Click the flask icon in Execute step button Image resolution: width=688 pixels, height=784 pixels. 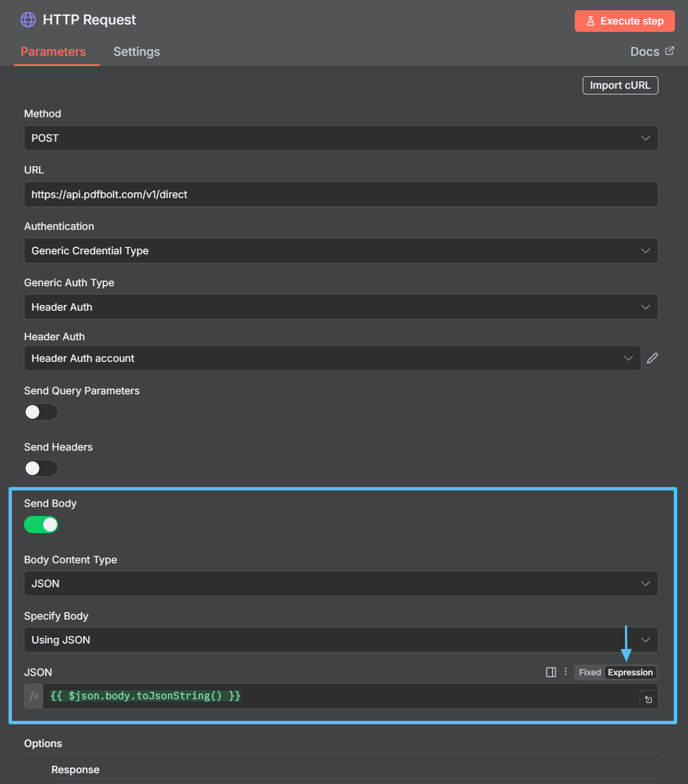tap(590, 20)
